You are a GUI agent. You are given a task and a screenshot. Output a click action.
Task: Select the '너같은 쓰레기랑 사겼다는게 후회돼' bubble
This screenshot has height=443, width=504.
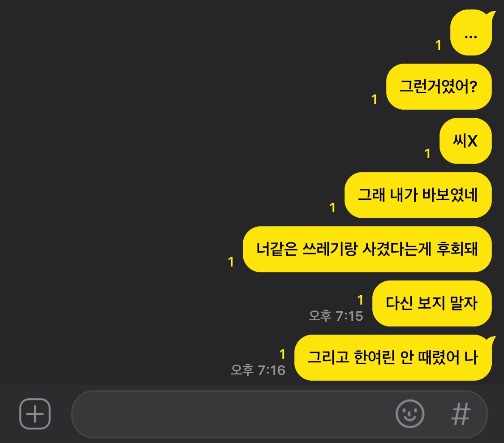coord(367,249)
